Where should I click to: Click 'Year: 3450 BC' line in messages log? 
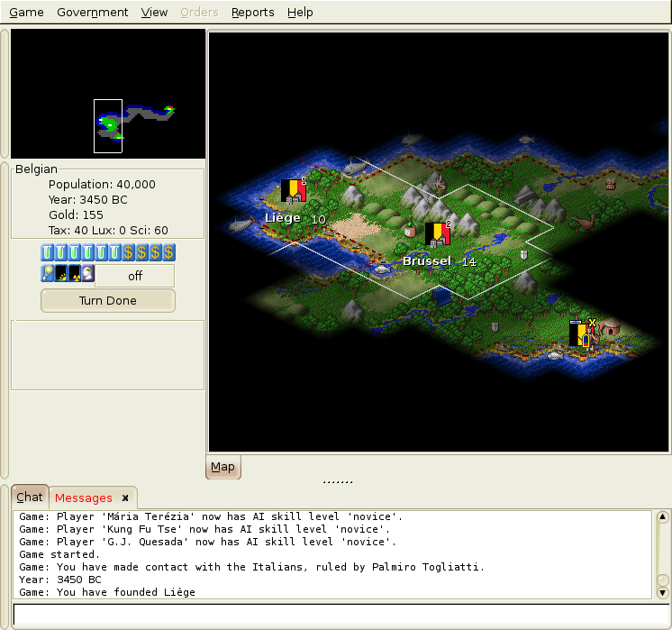60,580
